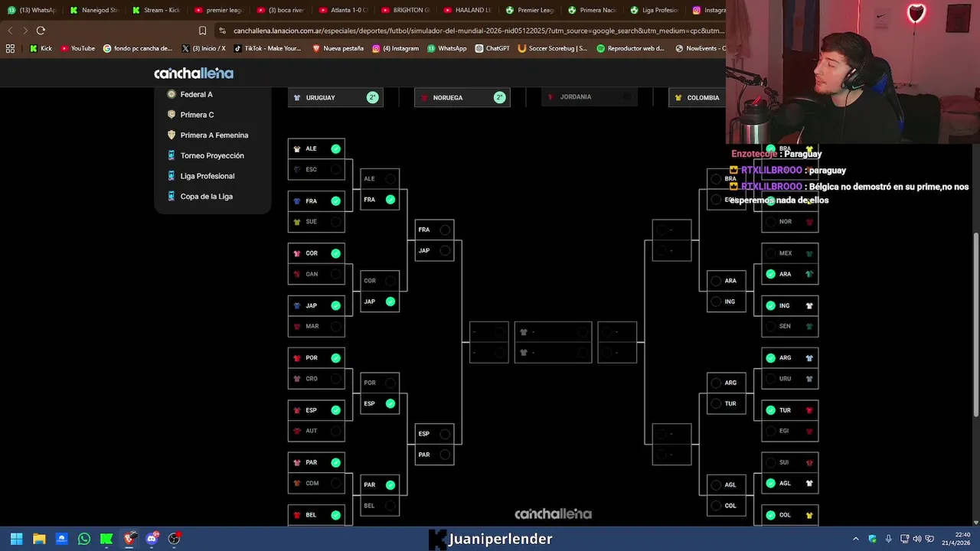Open Discord from the taskbar
The height and width of the screenshot is (551, 980).
coord(152,539)
